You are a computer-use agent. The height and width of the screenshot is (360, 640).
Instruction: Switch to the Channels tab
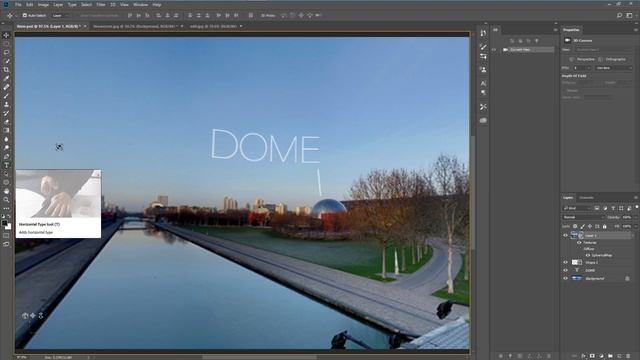coord(586,198)
